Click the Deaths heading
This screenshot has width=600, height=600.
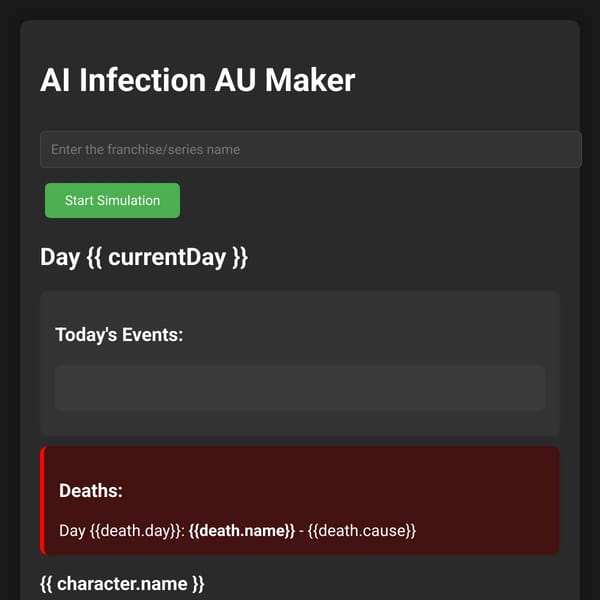click(x=91, y=491)
